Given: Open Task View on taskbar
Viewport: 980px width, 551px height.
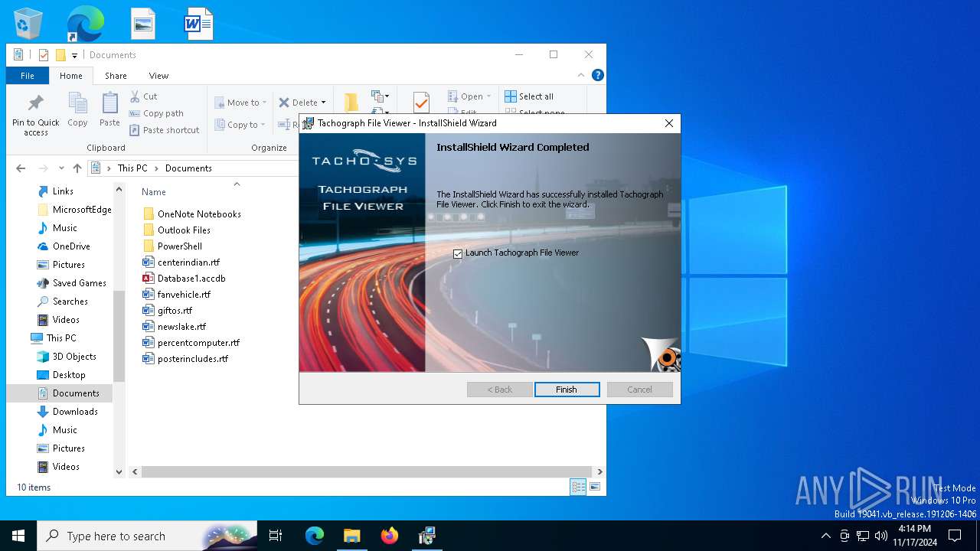Looking at the screenshot, I should tap(276, 536).
